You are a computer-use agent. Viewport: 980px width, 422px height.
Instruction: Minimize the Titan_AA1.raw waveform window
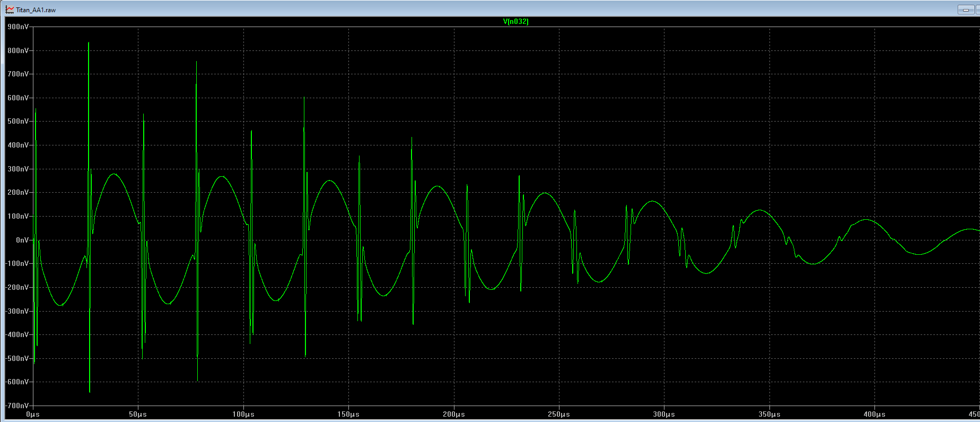point(966,10)
